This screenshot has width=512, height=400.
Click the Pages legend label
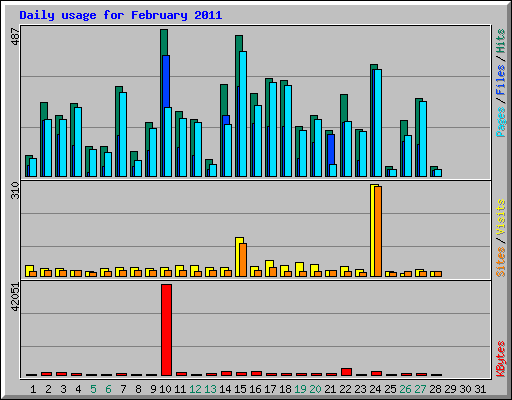point(501,122)
